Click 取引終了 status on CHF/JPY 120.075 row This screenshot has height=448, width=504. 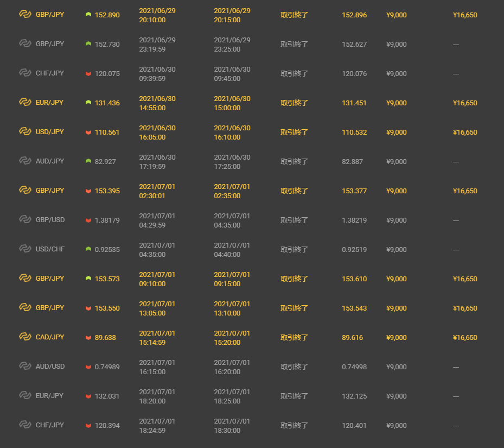click(294, 74)
